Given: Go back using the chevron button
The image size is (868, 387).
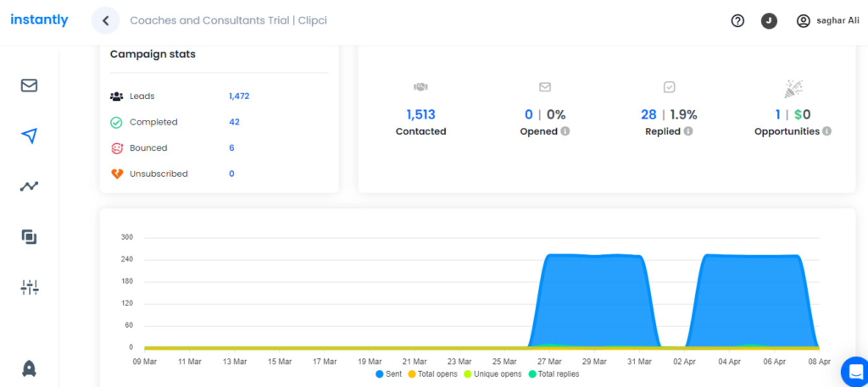Looking at the screenshot, I should click(x=106, y=21).
